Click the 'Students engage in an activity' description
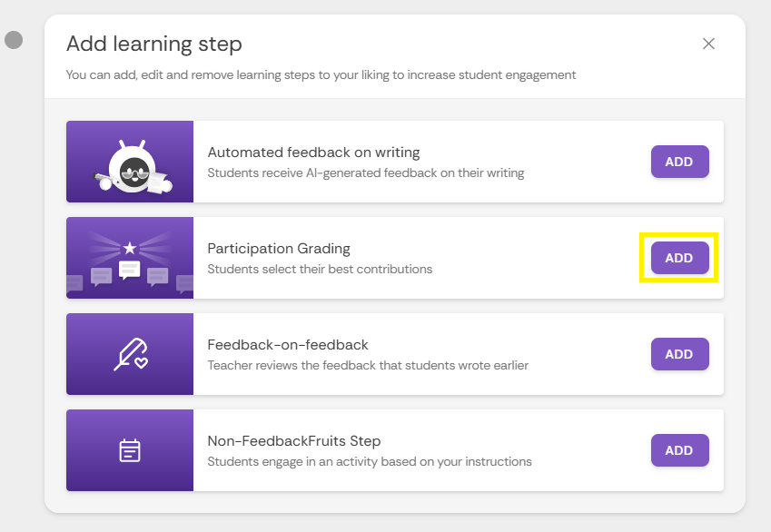 pos(370,462)
